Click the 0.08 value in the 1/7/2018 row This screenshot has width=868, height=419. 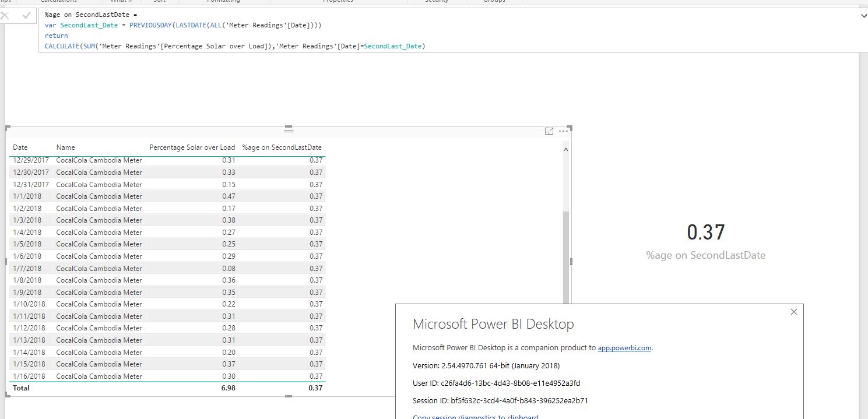tap(229, 269)
